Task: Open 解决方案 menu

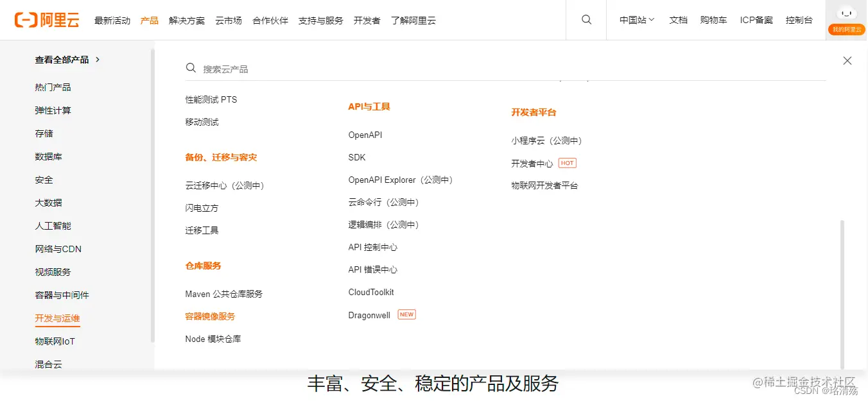Action: pos(187,21)
